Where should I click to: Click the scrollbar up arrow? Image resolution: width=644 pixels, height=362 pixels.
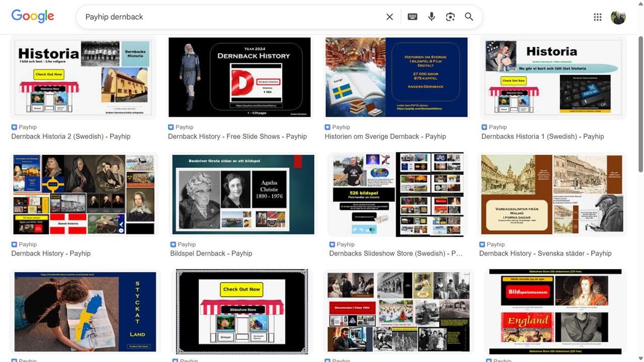coord(640,4)
